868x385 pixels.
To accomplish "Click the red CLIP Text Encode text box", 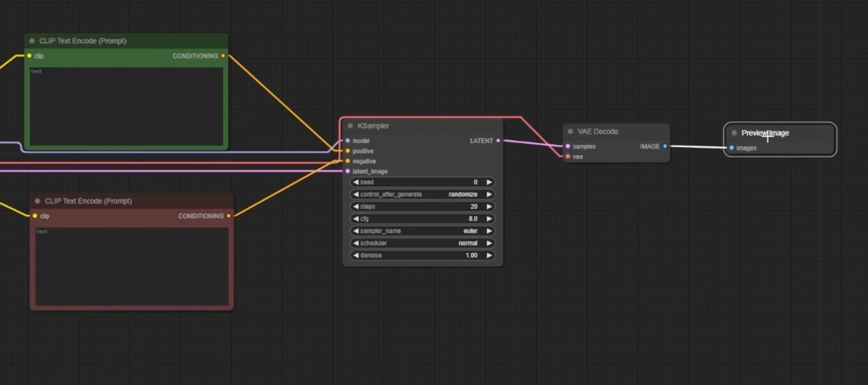I will click(132, 267).
